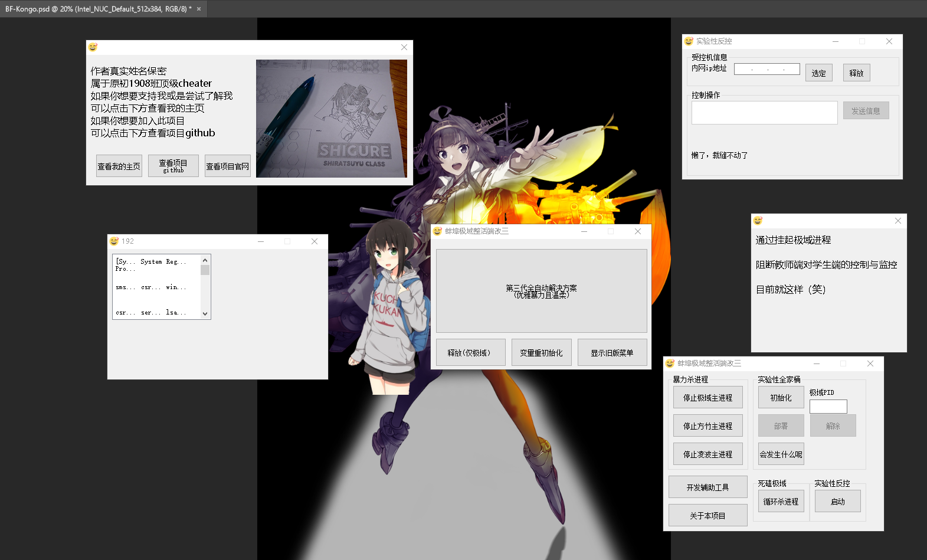Click 停止方竹主进程 button
Viewport: 927px width, 560px height.
pos(708,426)
